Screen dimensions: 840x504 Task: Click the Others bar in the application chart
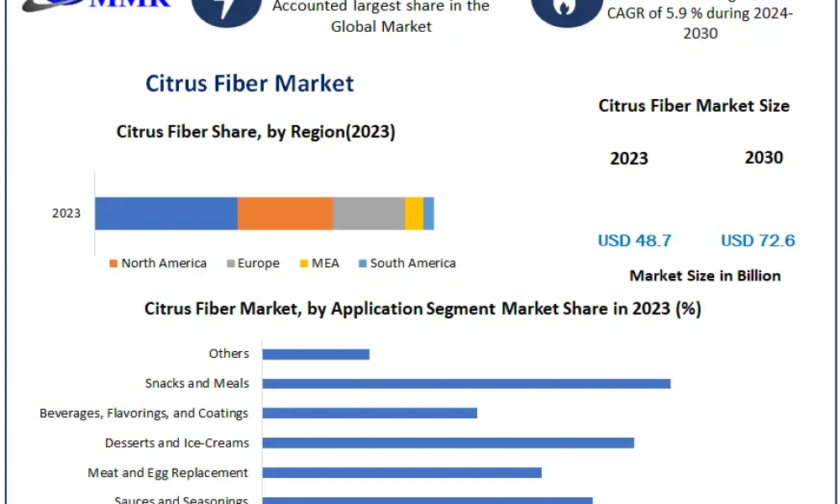[316, 354]
